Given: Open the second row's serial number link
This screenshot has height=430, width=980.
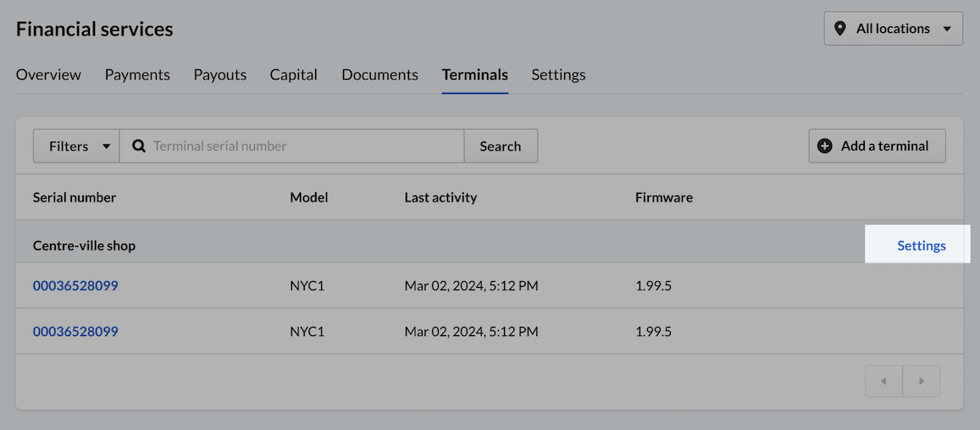Looking at the screenshot, I should pyautogui.click(x=75, y=332).
